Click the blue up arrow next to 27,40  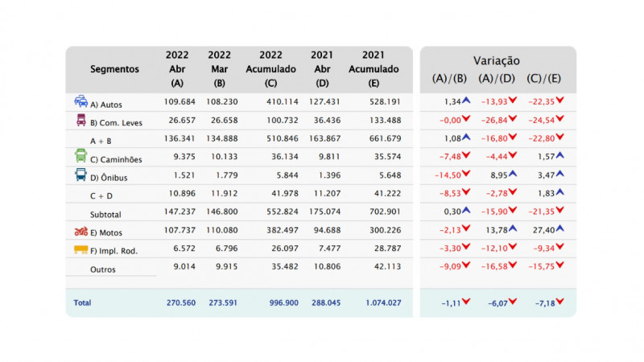click(559, 228)
